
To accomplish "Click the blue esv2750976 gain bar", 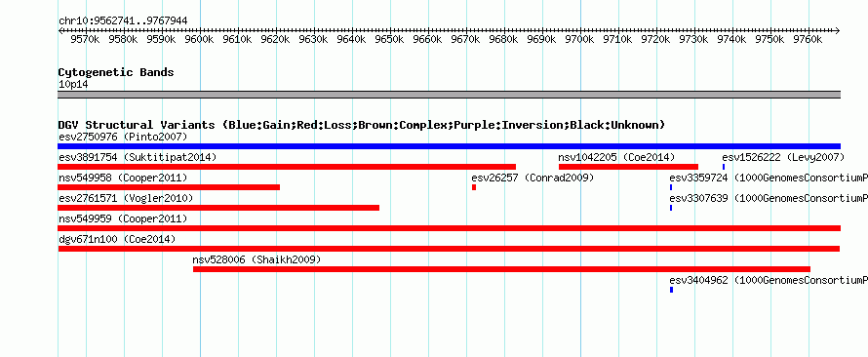I will point(449,146).
